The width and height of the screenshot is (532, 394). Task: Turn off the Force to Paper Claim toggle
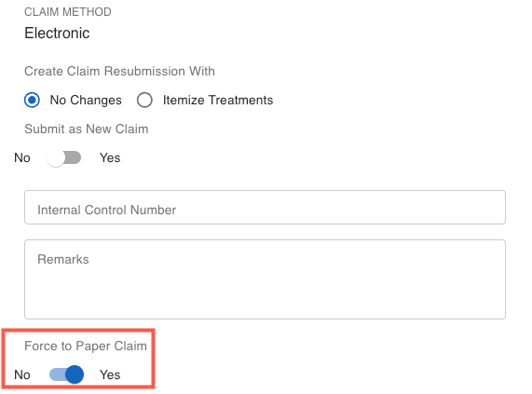click(x=66, y=374)
